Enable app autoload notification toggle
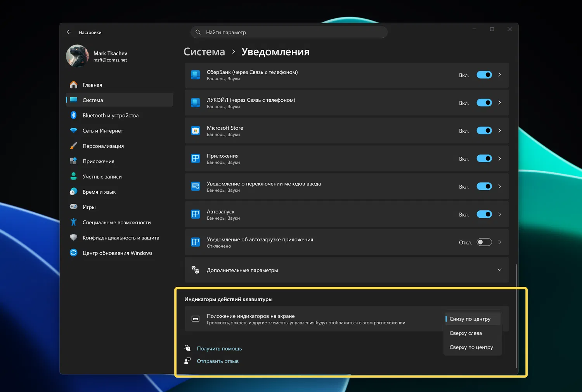 (x=484, y=242)
